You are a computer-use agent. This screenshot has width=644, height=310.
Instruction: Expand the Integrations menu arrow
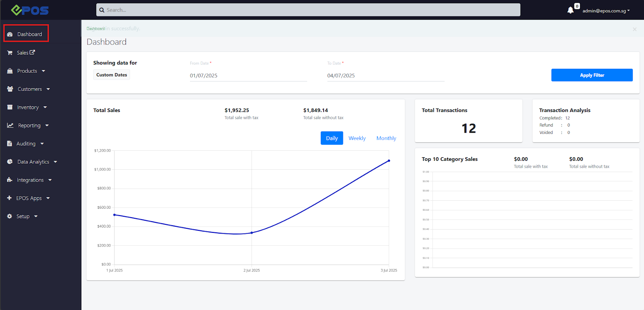(50, 180)
